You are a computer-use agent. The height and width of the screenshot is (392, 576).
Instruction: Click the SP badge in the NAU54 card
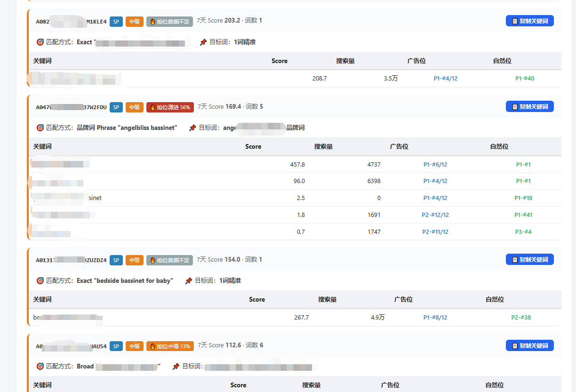(116, 346)
